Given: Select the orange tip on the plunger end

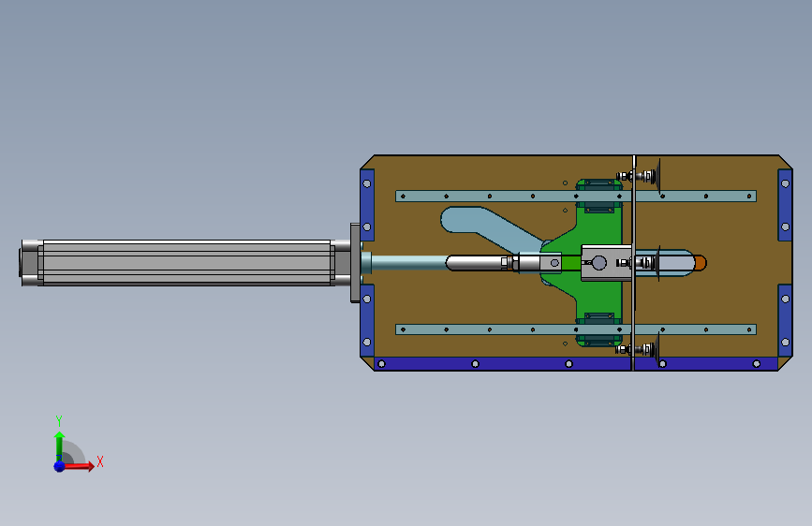Looking at the screenshot, I should 701,262.
